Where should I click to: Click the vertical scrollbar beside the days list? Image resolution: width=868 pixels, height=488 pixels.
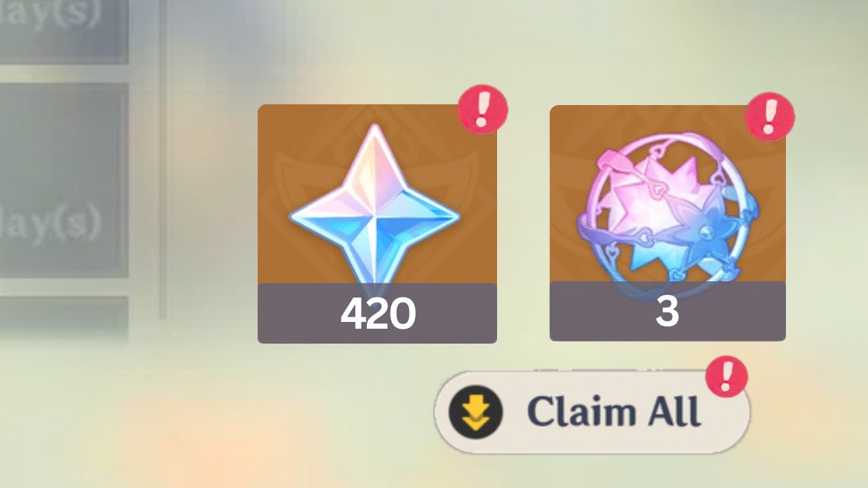[x=163, y=159]
